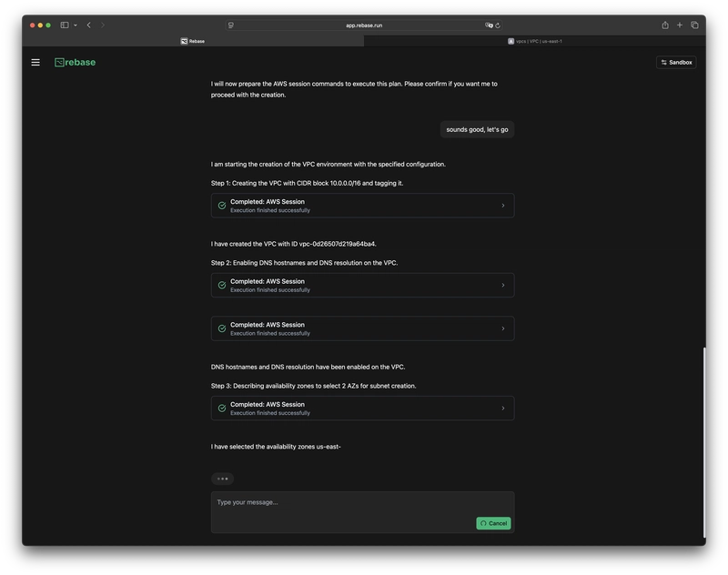Expand the AWS Session chevron directly below Step 2
728x575 pixels.
(x=503, y=286)
